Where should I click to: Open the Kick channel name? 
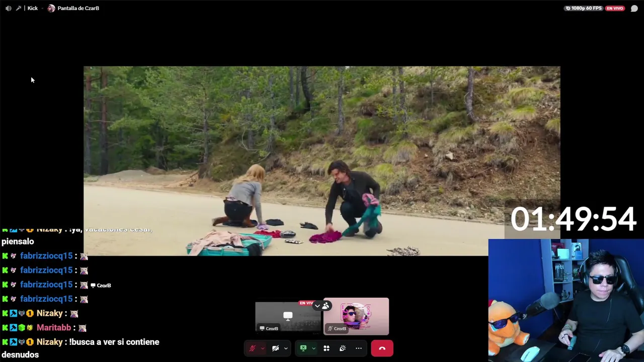click(33, 8)
